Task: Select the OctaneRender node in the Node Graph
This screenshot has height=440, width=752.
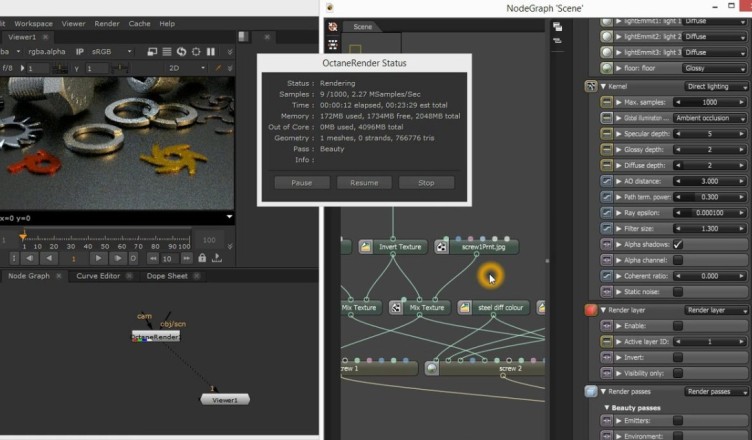Action: [x=156, y=336]
